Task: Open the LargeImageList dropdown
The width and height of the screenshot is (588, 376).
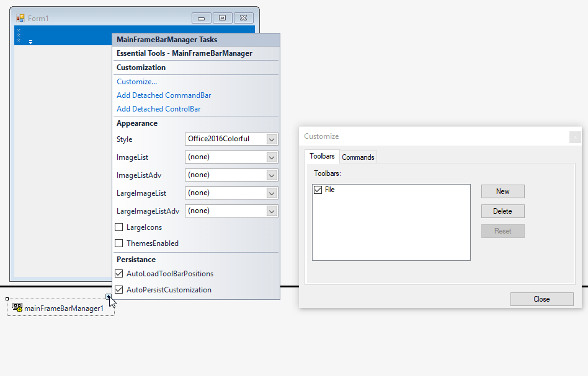Action: tap(272, 193)
